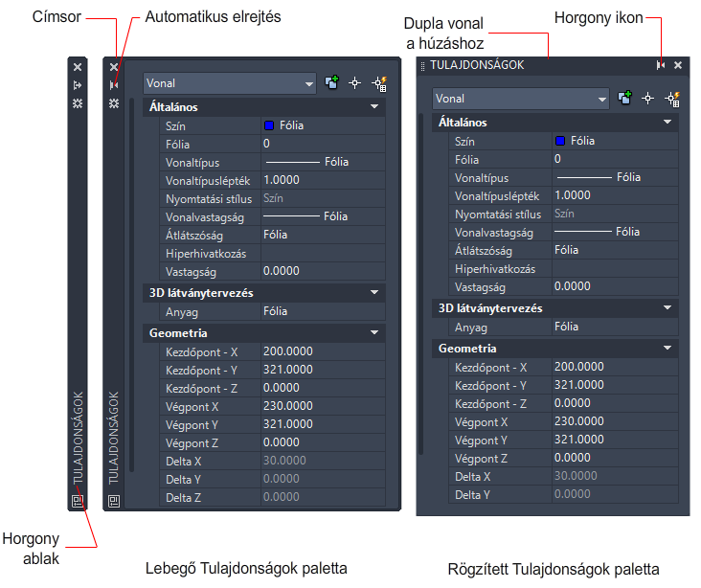This screenshot has height=588, width=701.
Task: Click the vertical scrollbar of docked palette
Action: (421, 283)
